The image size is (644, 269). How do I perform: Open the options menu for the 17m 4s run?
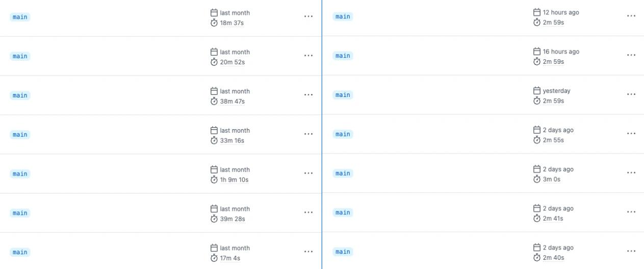pos(308,252)
